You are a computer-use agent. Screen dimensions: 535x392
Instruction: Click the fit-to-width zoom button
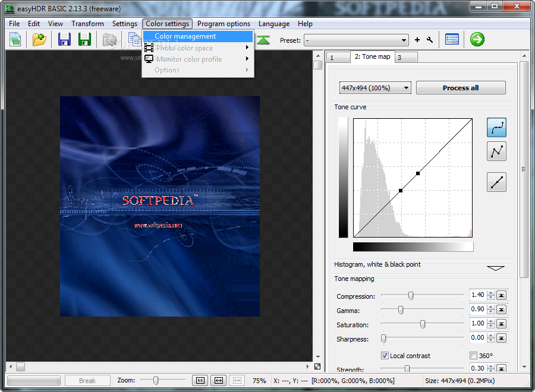[x=219, y=380]
